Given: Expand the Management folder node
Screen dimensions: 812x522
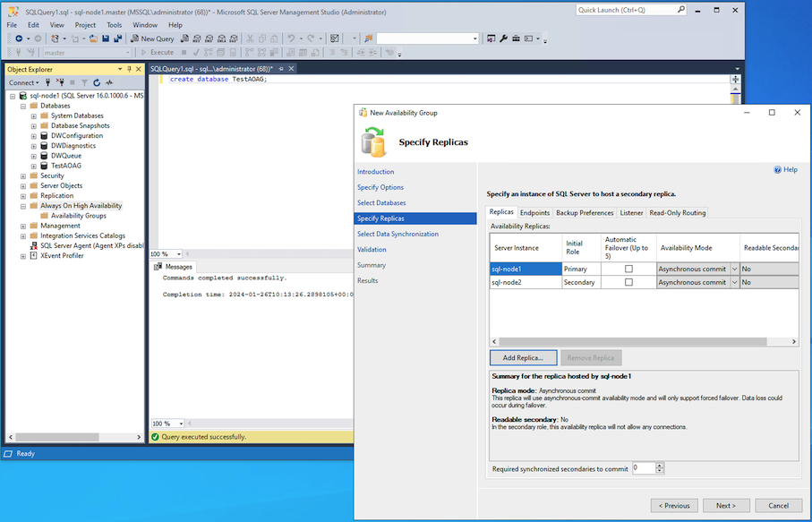Looking at the screenshot, I should click(23, 227).
